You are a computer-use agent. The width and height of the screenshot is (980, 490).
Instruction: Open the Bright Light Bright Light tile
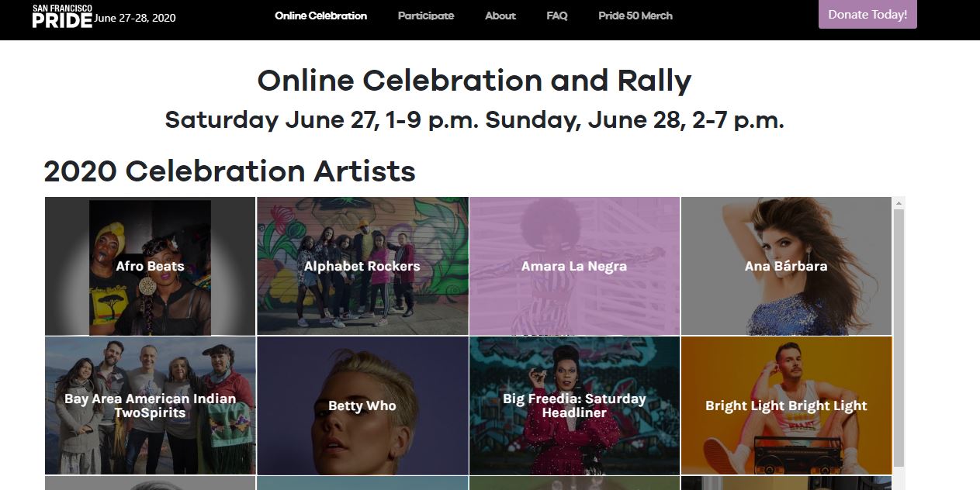tap(786, 442)
